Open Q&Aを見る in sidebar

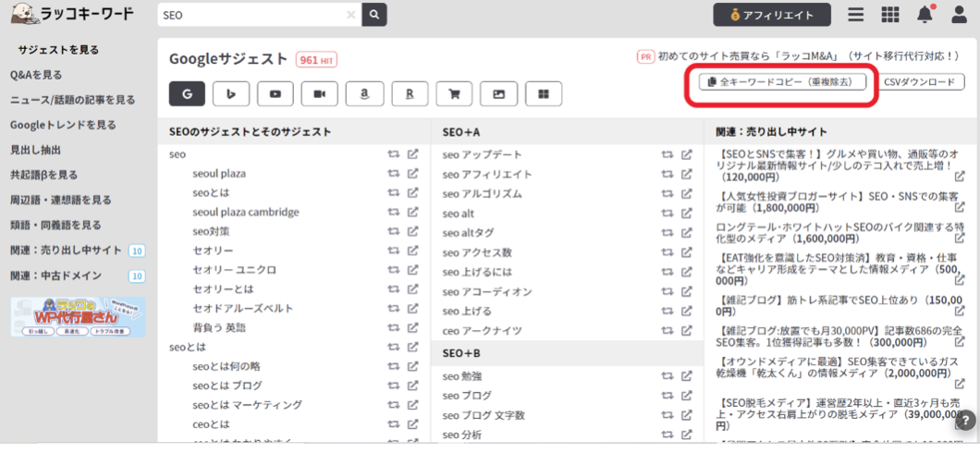[36, 75]
